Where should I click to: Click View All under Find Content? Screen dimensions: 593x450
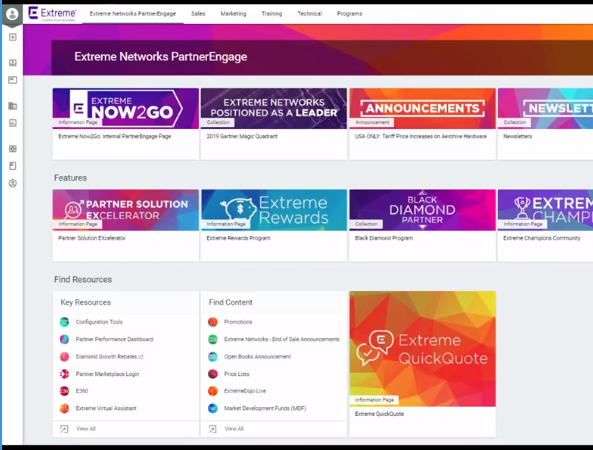[234, 429]
